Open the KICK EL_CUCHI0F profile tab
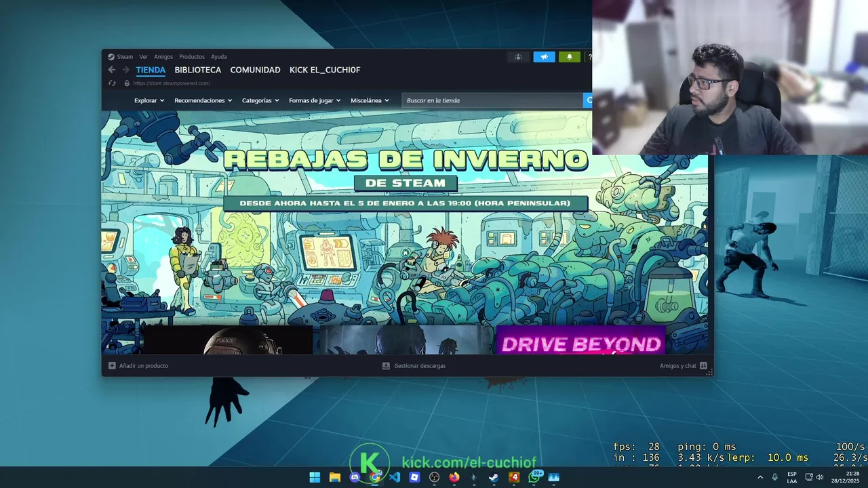 pyautogui.click(x=325, y=70)
